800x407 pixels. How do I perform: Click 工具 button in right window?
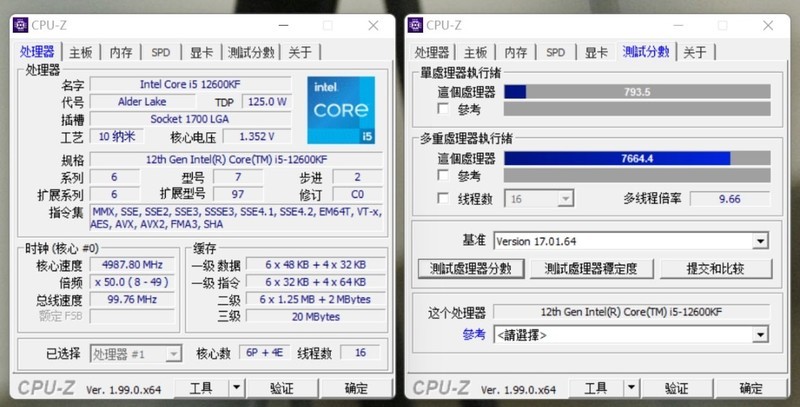tap(596, 388)
